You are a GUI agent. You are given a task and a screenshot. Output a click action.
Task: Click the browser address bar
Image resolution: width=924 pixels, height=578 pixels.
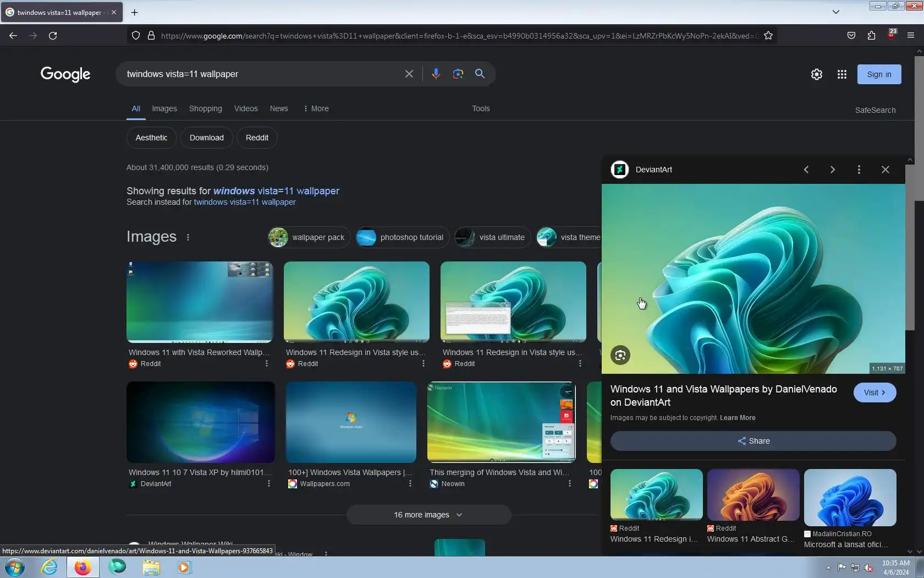[x=459, y=36]
